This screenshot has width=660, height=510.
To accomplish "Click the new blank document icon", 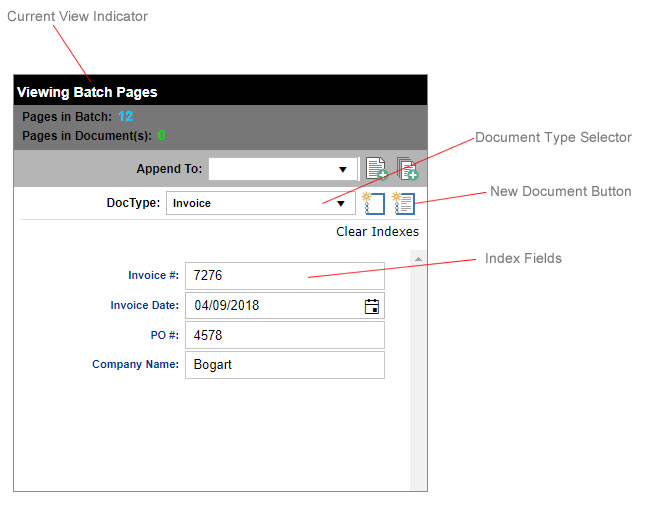I will [x=373, y=203].
